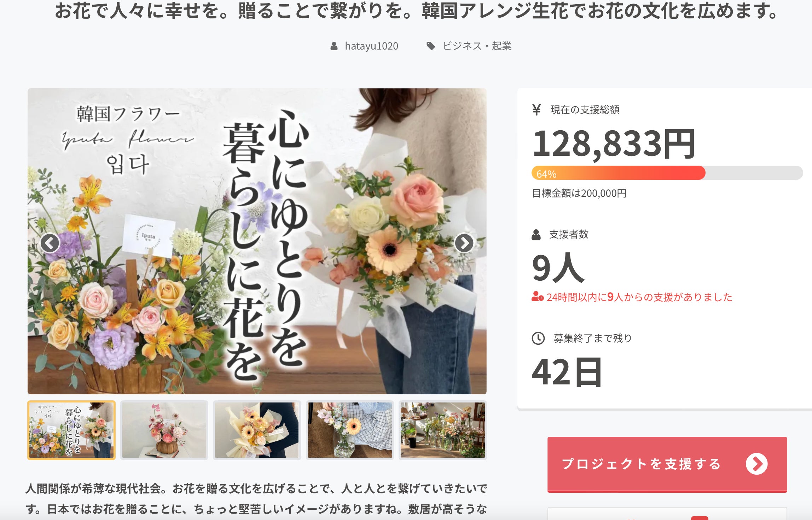This screenshot has height=520, width=812.
Task: Click the clock icon beside 募集終了まで残り
Action: tap(538, 338)
